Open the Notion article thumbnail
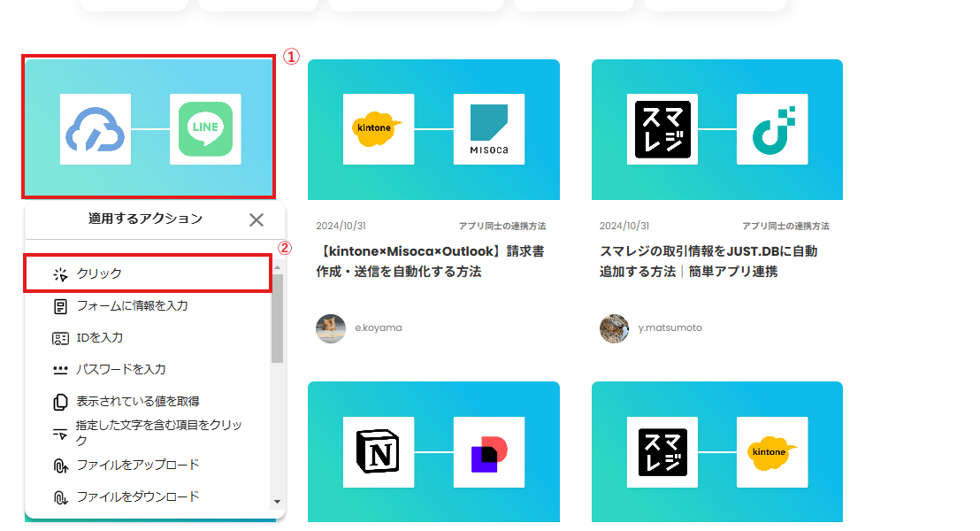Viewport: 980px width, 531px height. (433, 451)
